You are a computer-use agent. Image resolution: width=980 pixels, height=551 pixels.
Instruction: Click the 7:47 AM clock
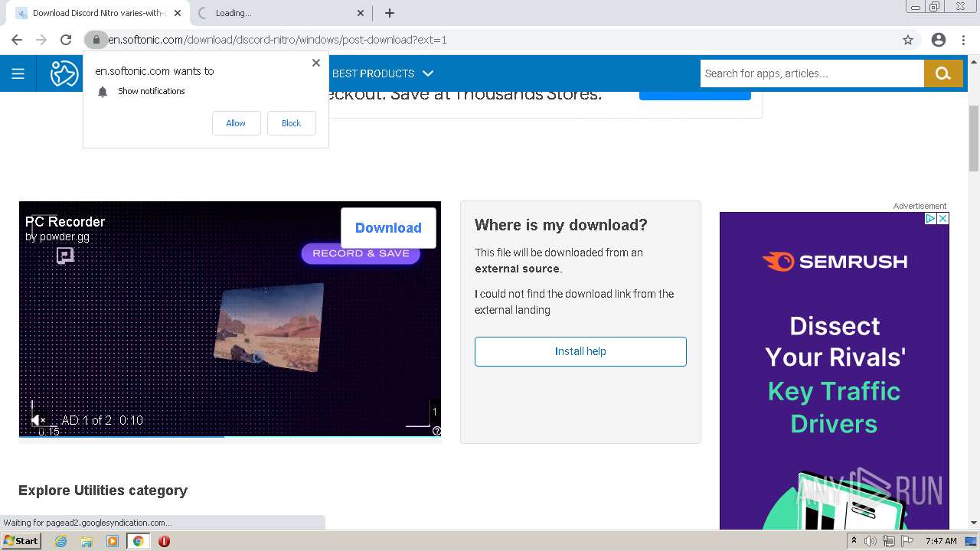click(941, 541)
